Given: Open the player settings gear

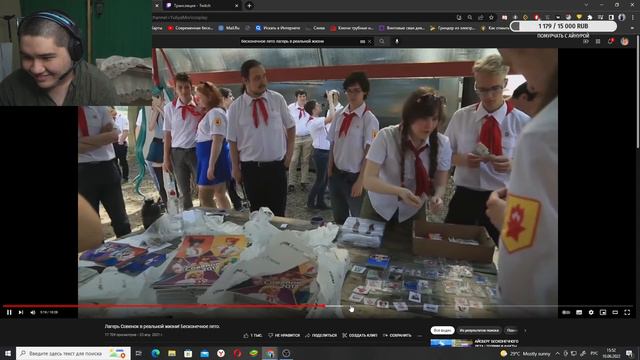Looking at the screenshot, I should (591, 312).
